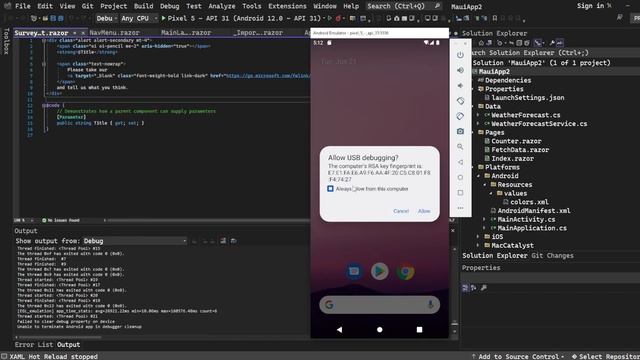Screen dimensions: 640x360
Task: Open Build menu
Action: point(144,6)
